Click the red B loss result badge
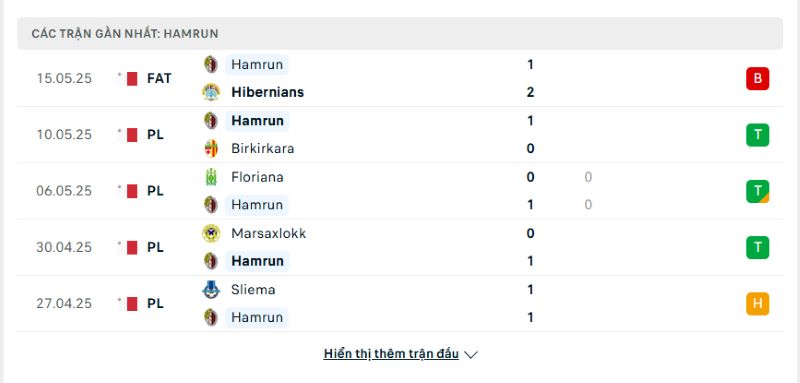800x383 pixels. point(757,79)
